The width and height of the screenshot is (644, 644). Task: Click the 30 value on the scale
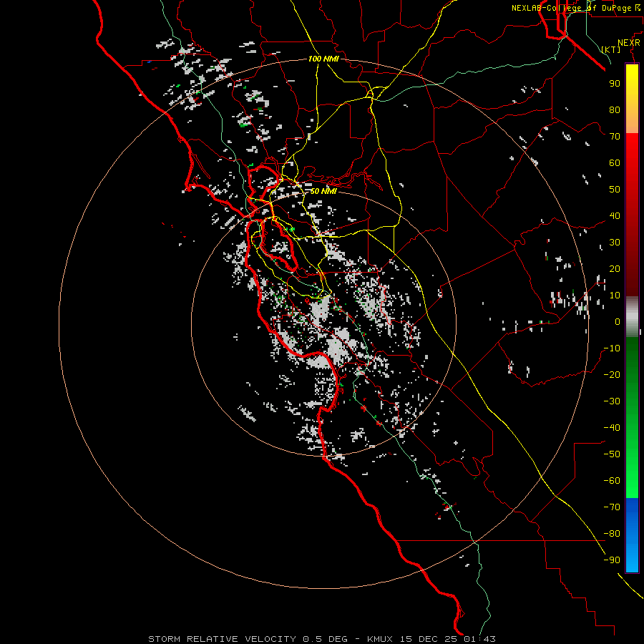point(615,243)
